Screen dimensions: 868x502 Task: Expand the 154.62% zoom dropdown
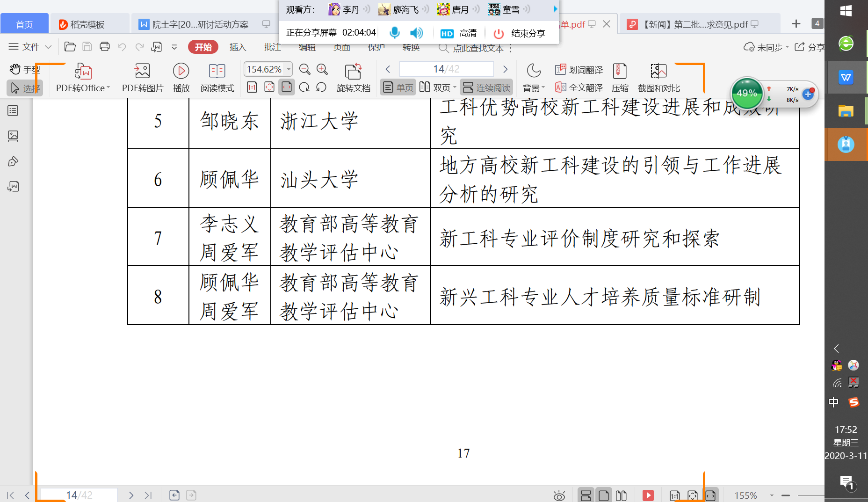[x=289, y=69]
